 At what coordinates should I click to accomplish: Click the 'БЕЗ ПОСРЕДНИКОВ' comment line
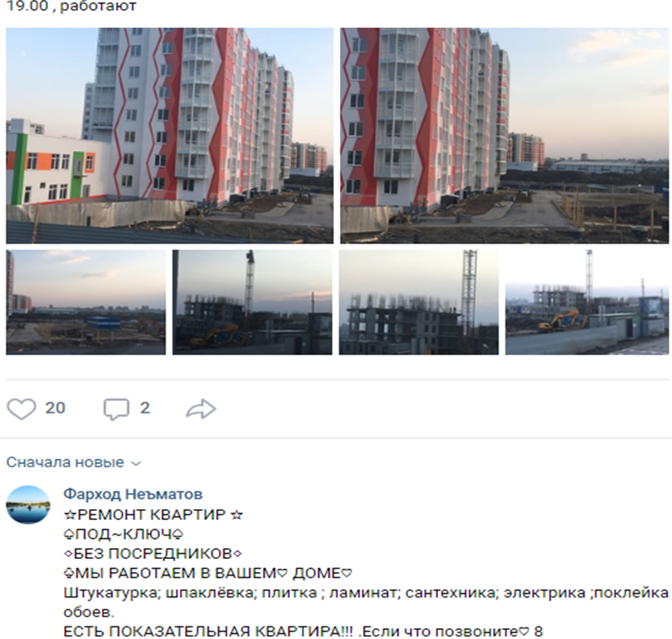152,554
